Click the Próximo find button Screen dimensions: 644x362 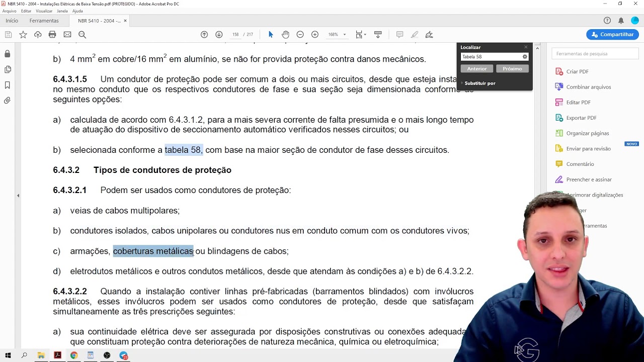pyautogui.click(x=512, y=69)
